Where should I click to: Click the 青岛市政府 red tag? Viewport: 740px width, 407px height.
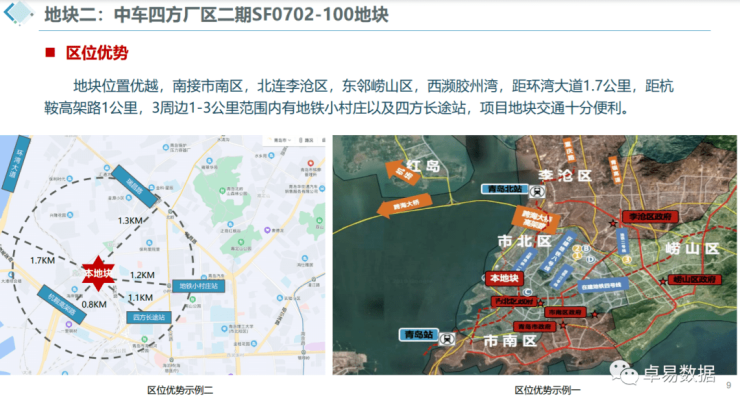click(534, 326)
